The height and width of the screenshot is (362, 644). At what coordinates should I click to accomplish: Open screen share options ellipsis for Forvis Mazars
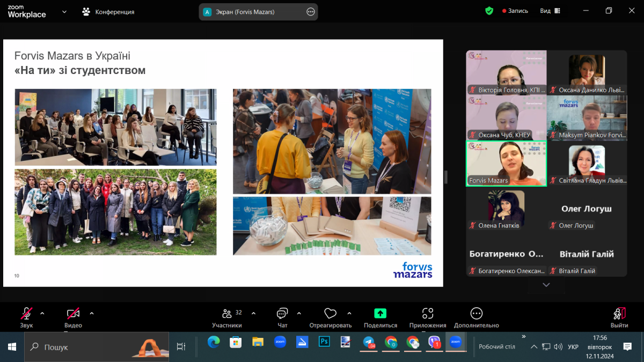coord(310,12)
